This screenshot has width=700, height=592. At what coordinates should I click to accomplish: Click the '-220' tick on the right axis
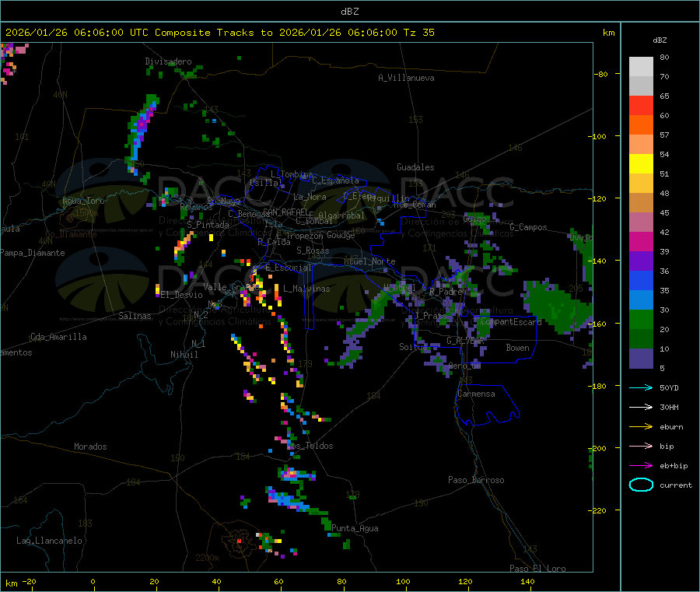[598, 511]
